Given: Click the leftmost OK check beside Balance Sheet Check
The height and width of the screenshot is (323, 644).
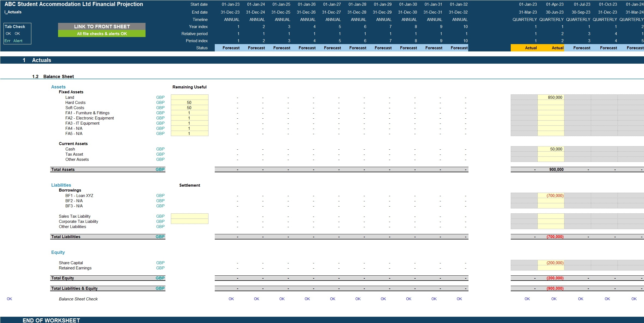Looking at the screenshot, I should pyautogui.click(x=9, y=299).
